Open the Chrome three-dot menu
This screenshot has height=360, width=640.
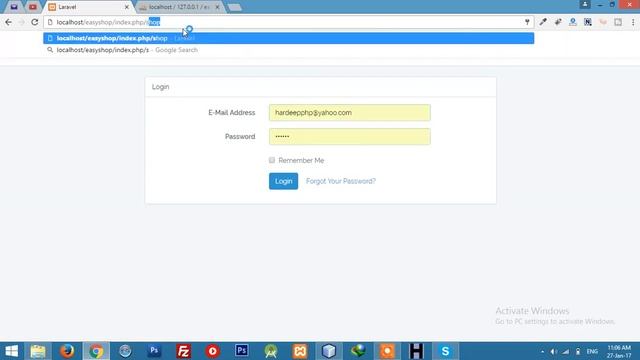click(x=633, y=22)
